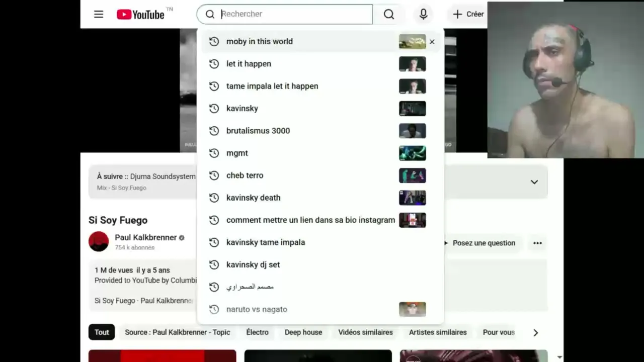Select 'moby in this world' suggestion
The height and width of the screenshot is (362, 644).
point(322,42)
